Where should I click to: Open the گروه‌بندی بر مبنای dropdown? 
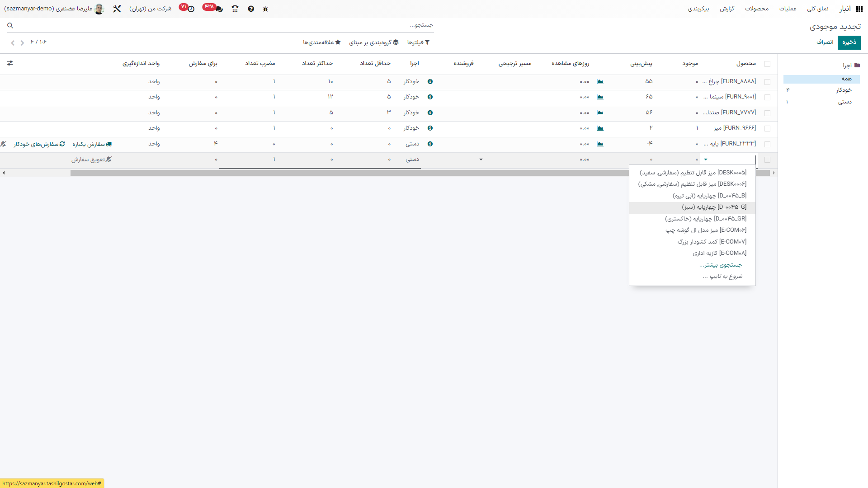(x=373, y=42)
